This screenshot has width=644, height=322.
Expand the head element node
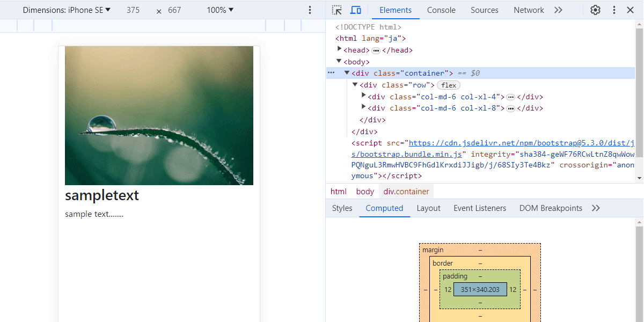(339, 49)
